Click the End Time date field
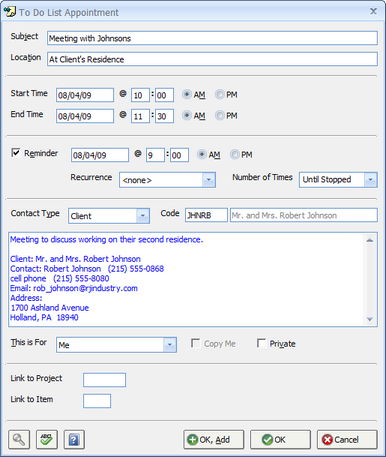Image resolution: width=386 pixels, height=457 pixels. coord(85,116)
